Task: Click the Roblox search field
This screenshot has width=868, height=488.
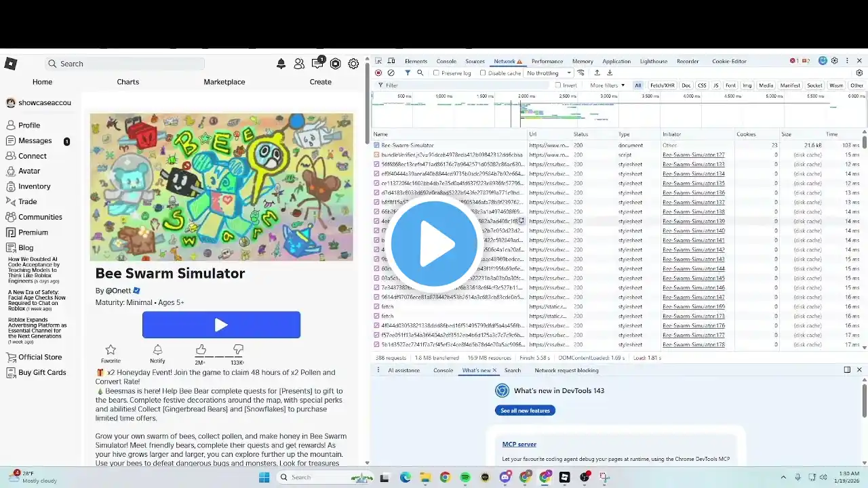Action: (x=125, y=64)
